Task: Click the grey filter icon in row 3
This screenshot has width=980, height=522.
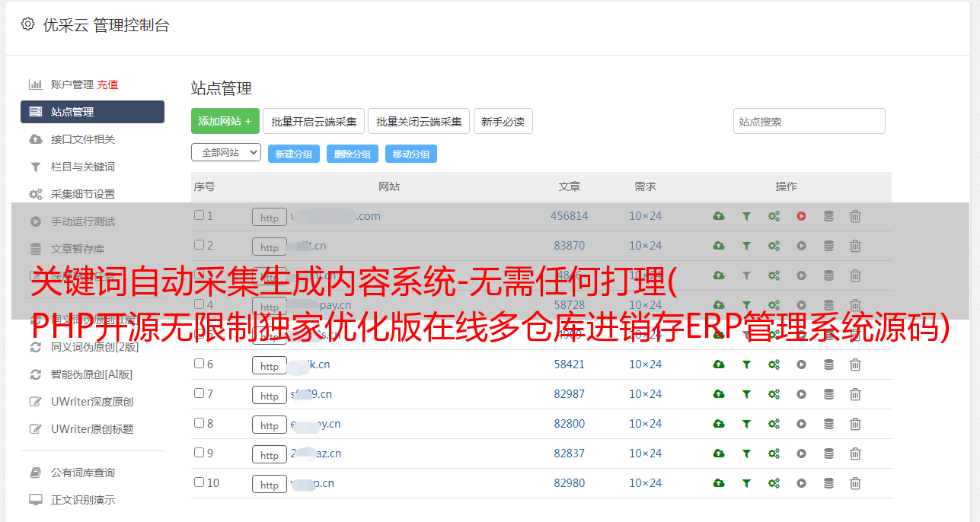Action: click(x=746, y=275)
